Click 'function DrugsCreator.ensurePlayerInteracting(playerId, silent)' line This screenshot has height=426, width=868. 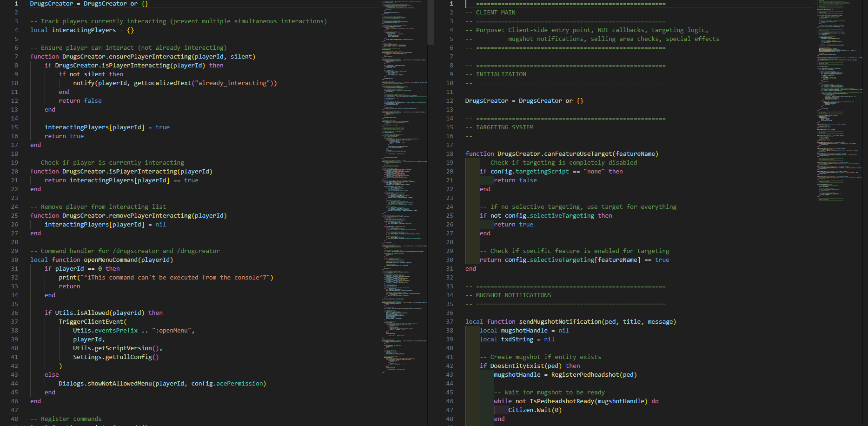143,57
